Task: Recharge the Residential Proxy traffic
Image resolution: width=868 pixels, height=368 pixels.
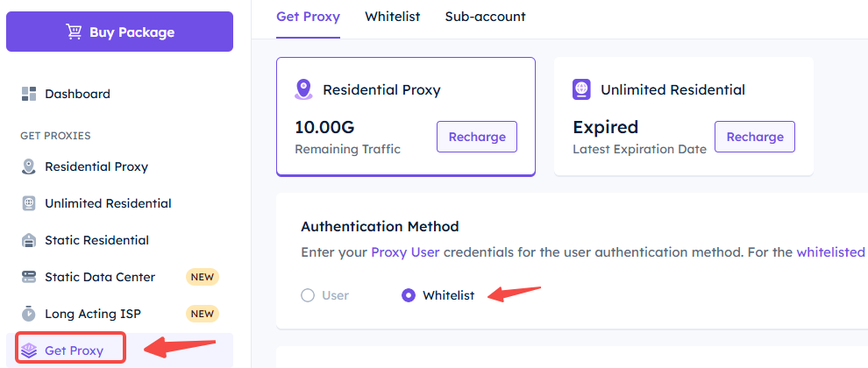Action: pos(477,137)
